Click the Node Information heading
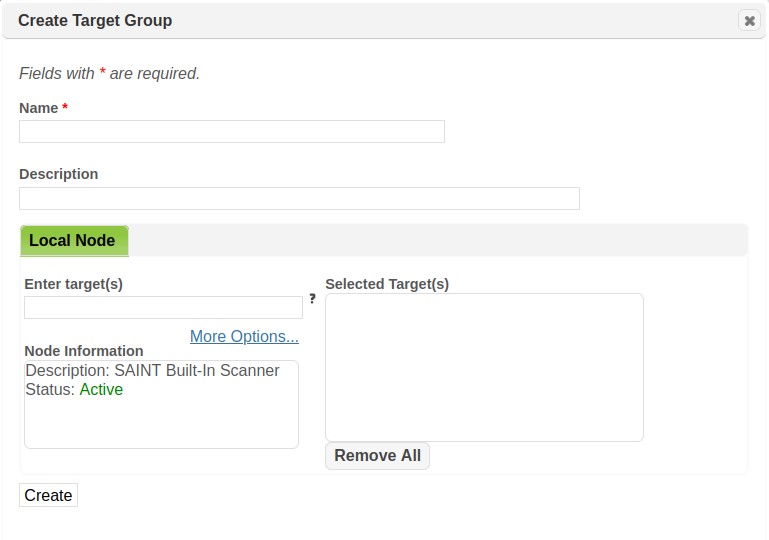The height and width of the screenshot is (540, 769). (x=84, y=351)
